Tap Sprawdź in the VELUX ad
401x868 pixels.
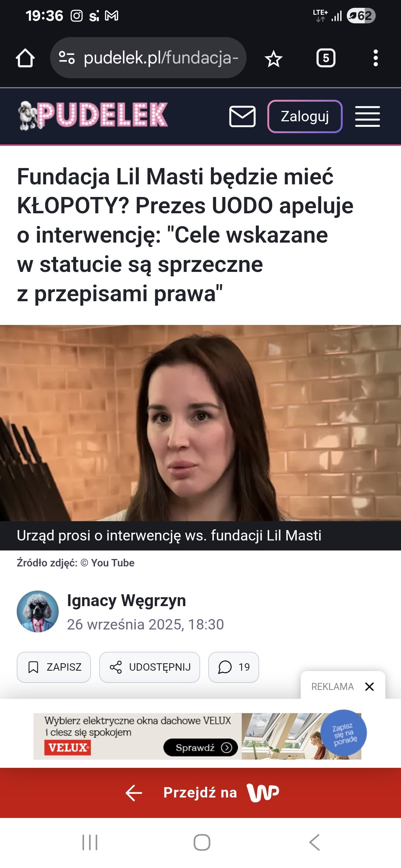[200, 747]
